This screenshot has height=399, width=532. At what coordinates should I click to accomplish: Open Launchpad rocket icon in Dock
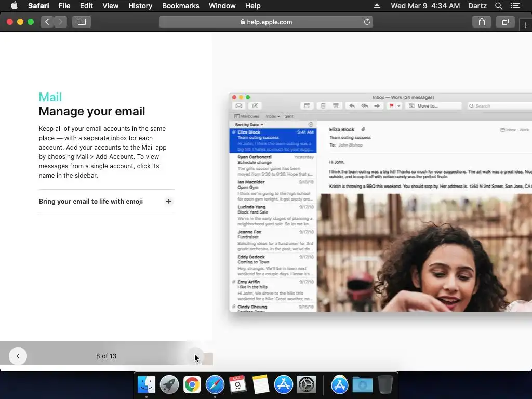pos(169,385)
